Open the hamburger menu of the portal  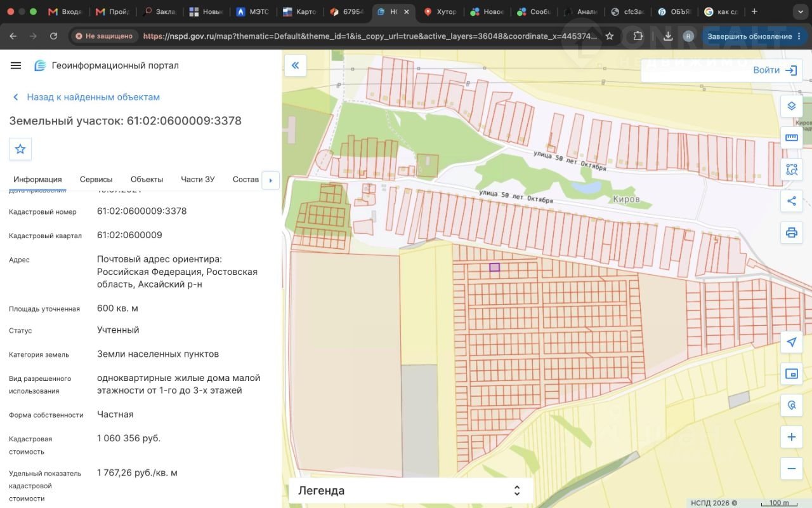click(x=16, y=65)
